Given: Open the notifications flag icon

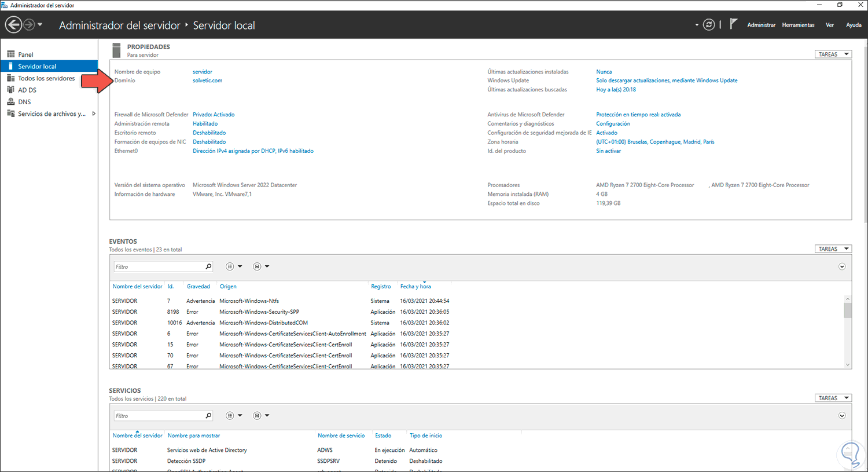Looking at the screenshot, I should click(733, 24).
